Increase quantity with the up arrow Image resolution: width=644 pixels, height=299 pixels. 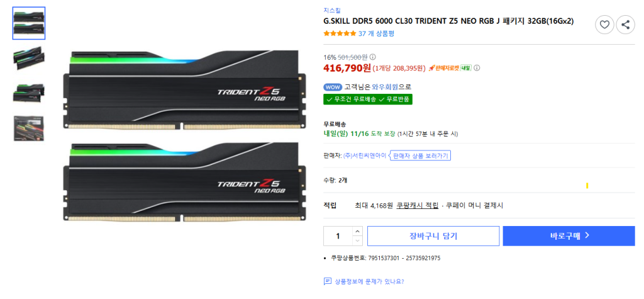[358, 231]
